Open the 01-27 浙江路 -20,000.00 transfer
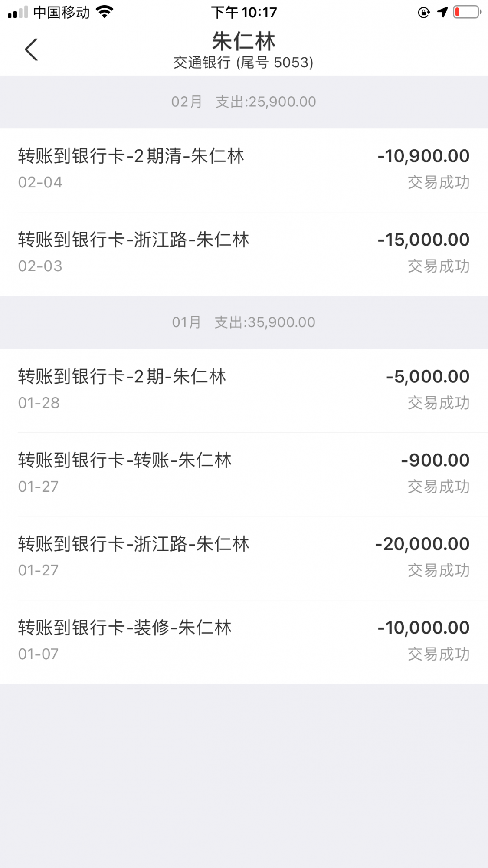The width and height of the screenshot is (488, 868). click(244, 557)
